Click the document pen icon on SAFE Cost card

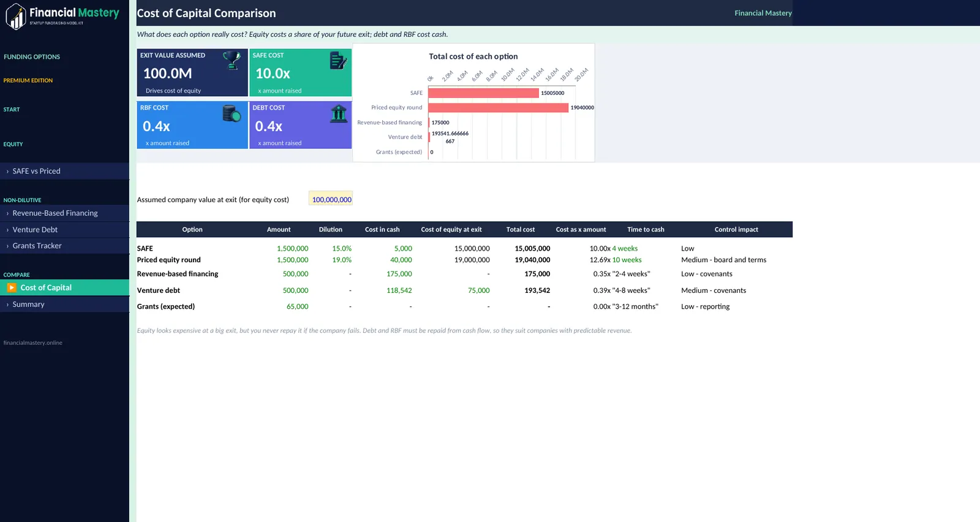(x=339, y=60)
